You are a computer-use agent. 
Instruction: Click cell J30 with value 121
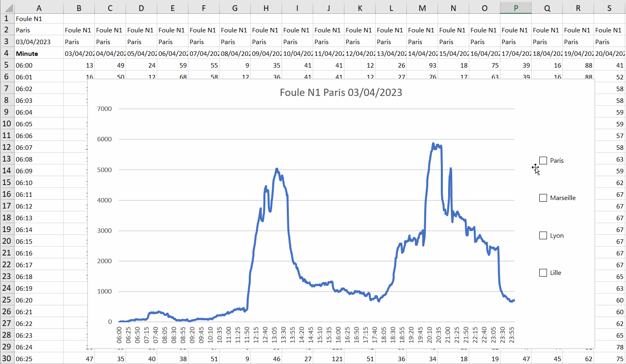tap(329, 359)
